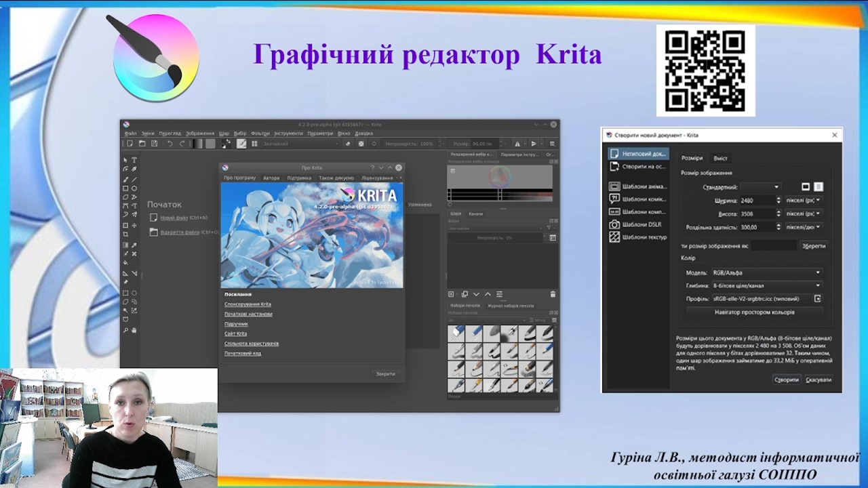
Task: Click the delete layer trash icon
Action: pos(553,294)
